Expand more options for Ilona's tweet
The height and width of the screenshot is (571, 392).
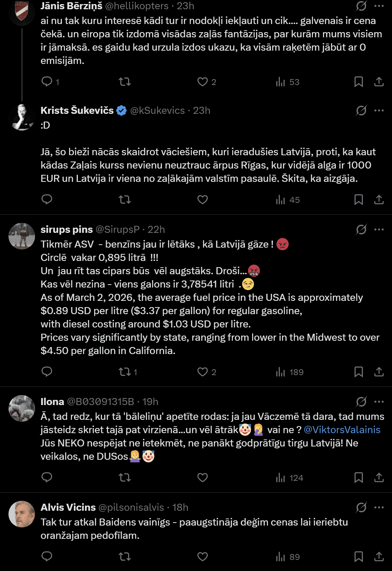[379, 402]
